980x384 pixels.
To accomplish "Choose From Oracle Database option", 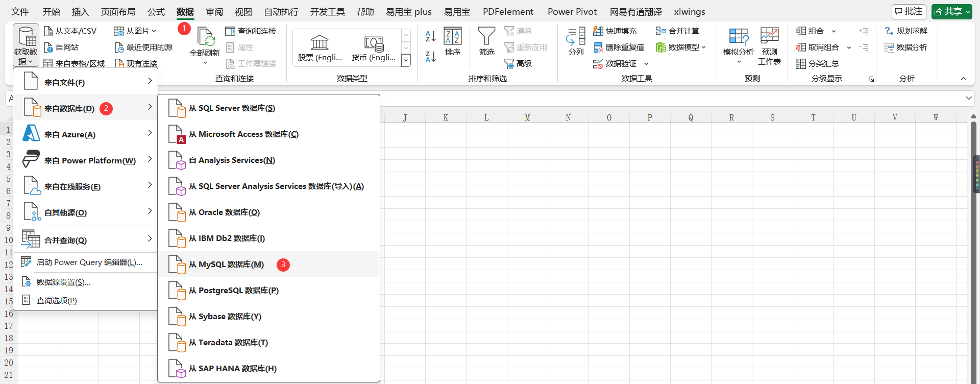I will click(269, 212).
